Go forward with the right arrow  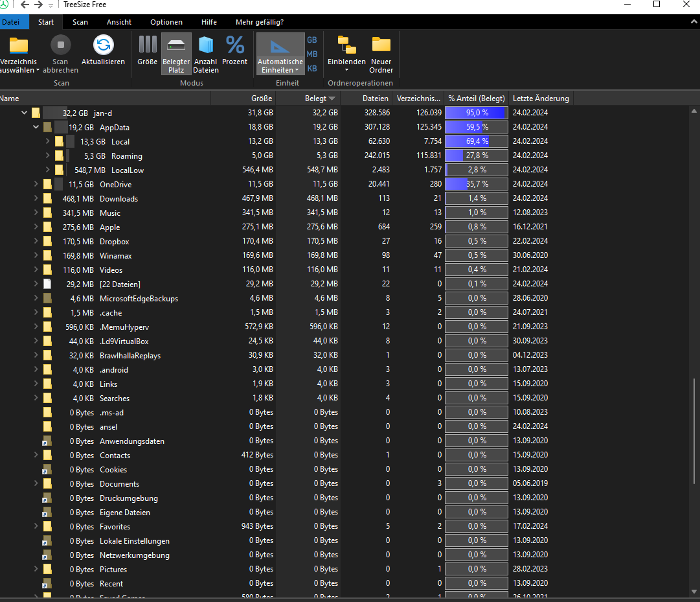pyautogui.click(x=38, y=5)
